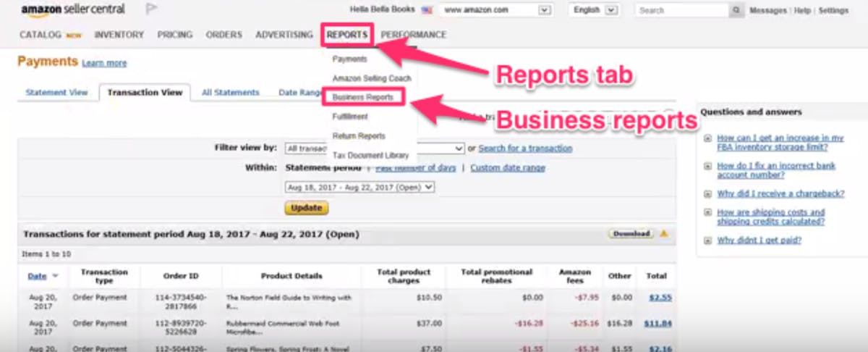Expand the FBA inventory storage limit question icon
The width and height of the screenshot is (868, 352).
click(x=707, y=138)
